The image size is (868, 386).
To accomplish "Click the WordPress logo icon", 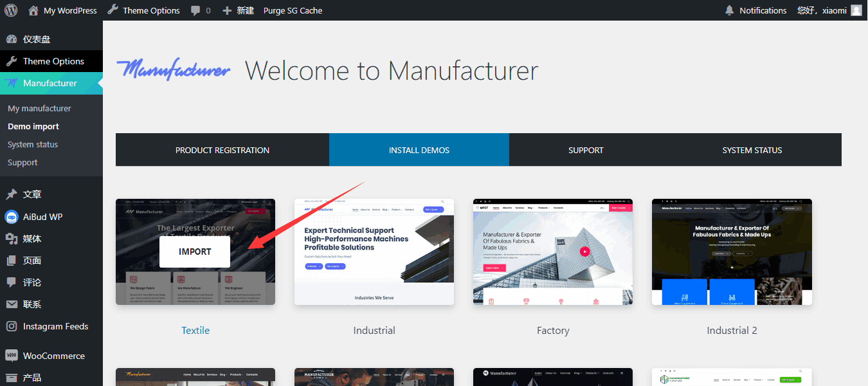I will (x=11, y=10).
